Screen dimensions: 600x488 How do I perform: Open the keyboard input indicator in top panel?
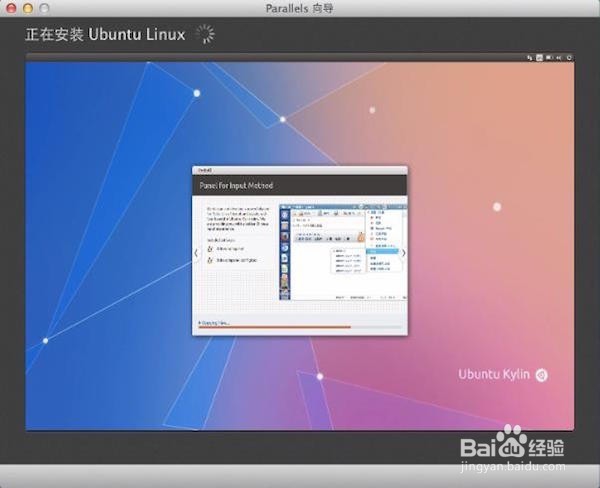point(540,58)
